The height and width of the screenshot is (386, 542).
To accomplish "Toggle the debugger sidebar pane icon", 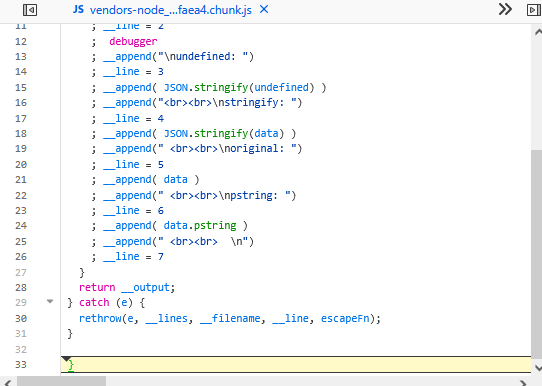I will click(x=534, y=10).
